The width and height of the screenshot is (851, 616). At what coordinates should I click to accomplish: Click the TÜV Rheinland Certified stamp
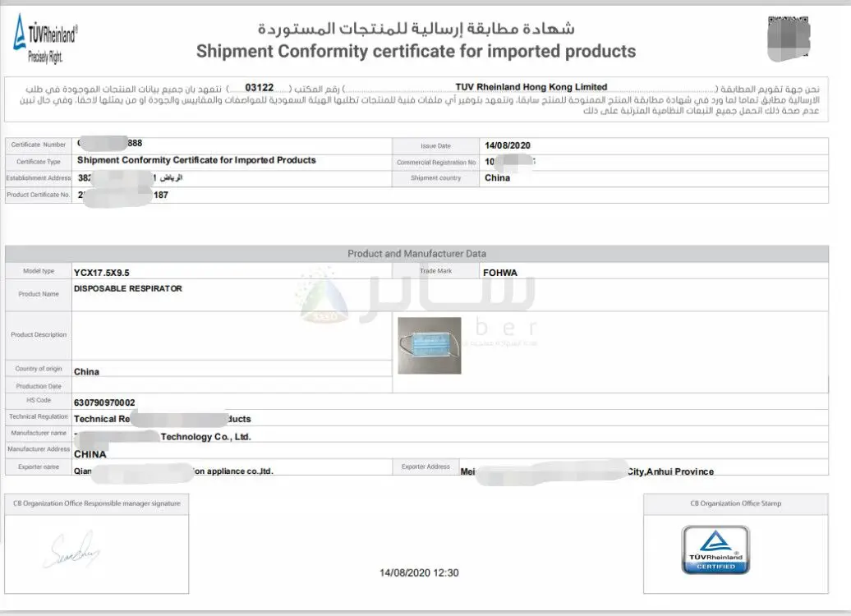point(716,549)
